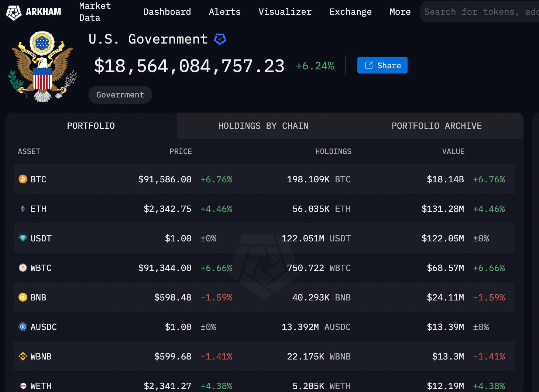Click BNB price change -1.59%
539x392 pixels.
217,298
